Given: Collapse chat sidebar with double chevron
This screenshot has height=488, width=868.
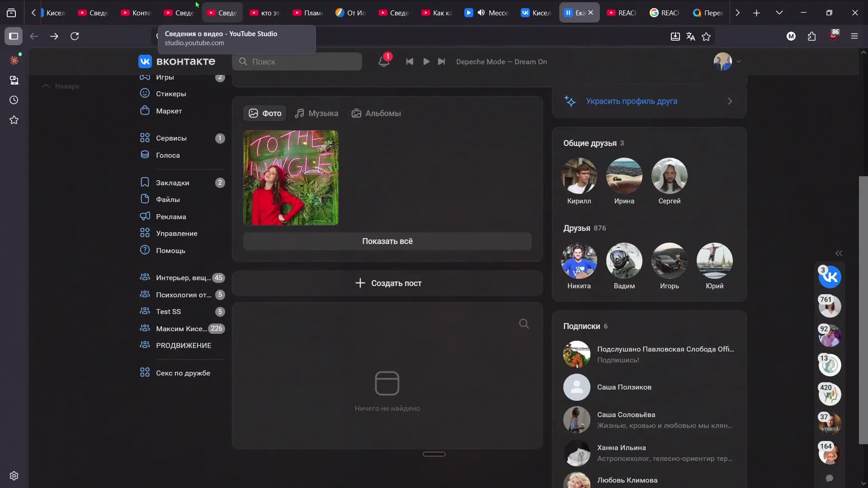Looking at the screenshot, I should (839, 253).
